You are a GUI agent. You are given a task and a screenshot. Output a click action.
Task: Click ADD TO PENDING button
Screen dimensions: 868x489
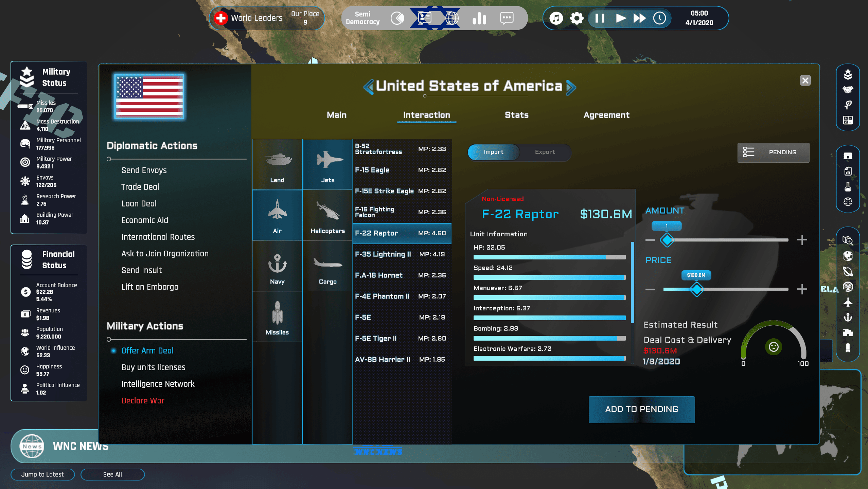pyautogui.click(x=641, y=409)
